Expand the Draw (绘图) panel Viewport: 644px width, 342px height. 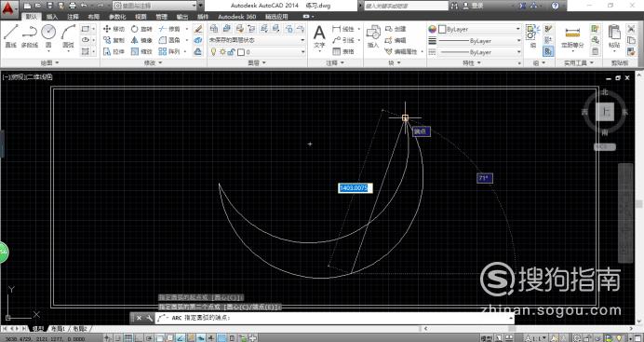click(50, 62)
